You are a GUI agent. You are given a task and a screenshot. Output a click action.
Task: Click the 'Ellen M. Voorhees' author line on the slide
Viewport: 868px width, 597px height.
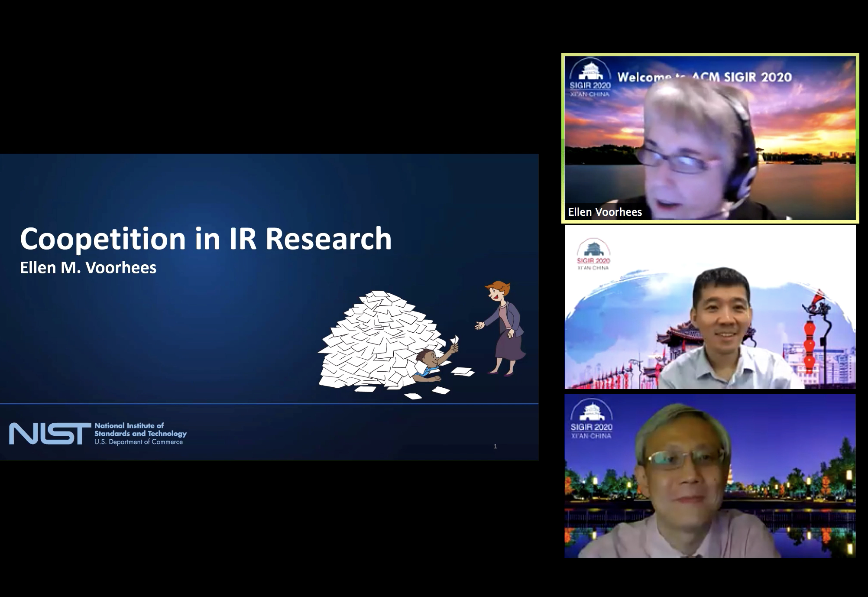pos(88,267)
